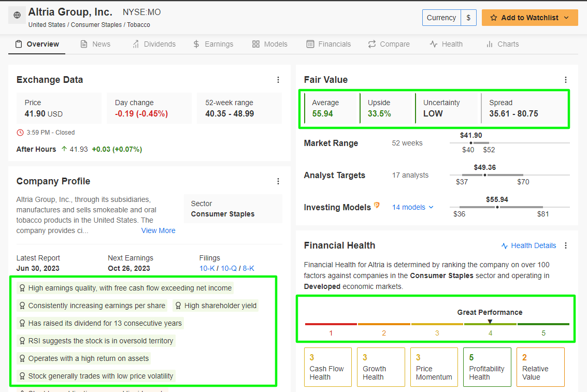The width and height of the screenshot is (587, 392).
Task: Click the Add to Watchlist button
Action: [529, 18]
